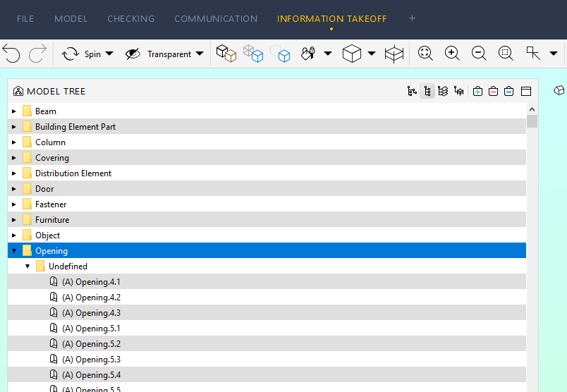Image resolution: width=567 pixels, height=392 pixels.
Task: Select (A) Opening.5.2 item
Action: (x=267, y=344)
